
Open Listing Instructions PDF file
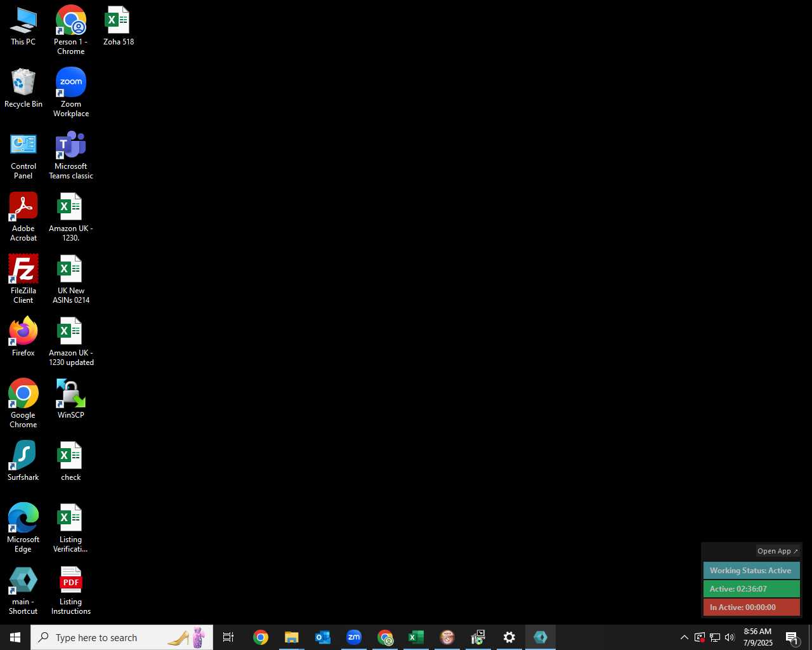coord(71,591)
